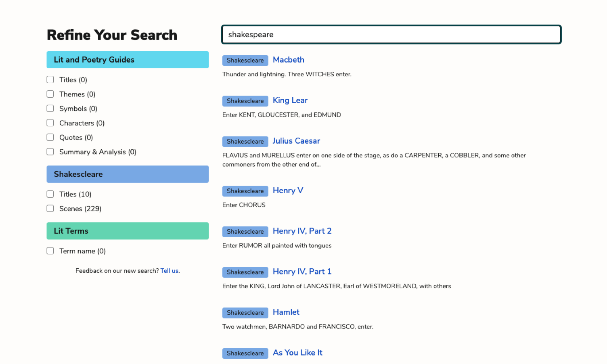Check the Summary & Analysis filter
This screenshot has width=607, height=364.
coord(50,151)
